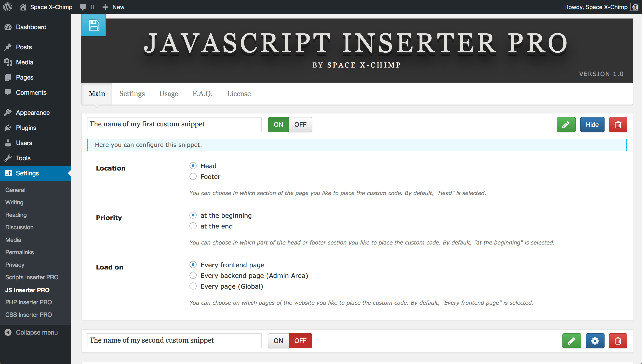Click the Hide button for first snippet
The height and width of the screenshot is (364, 642).
pyautogui.click(x=592, y=125)
